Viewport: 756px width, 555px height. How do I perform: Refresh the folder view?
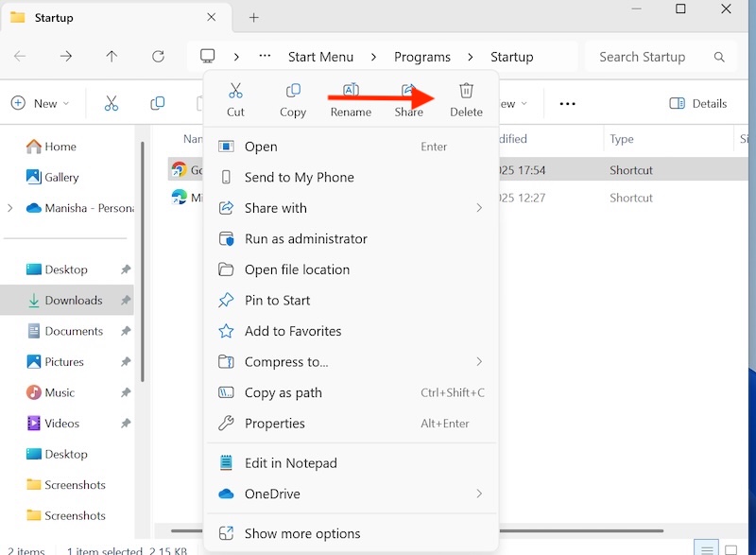pyautogui.click(x=158, y=57)
